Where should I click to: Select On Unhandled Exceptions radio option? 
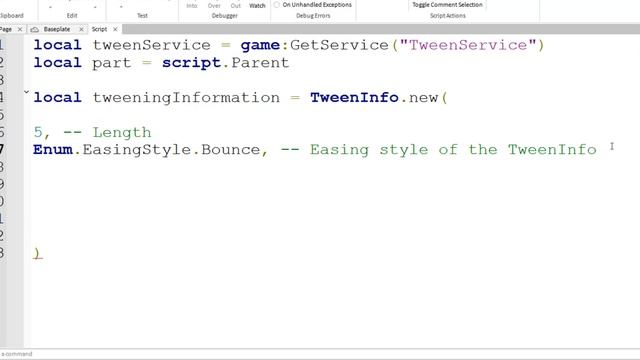coord(276,5)
